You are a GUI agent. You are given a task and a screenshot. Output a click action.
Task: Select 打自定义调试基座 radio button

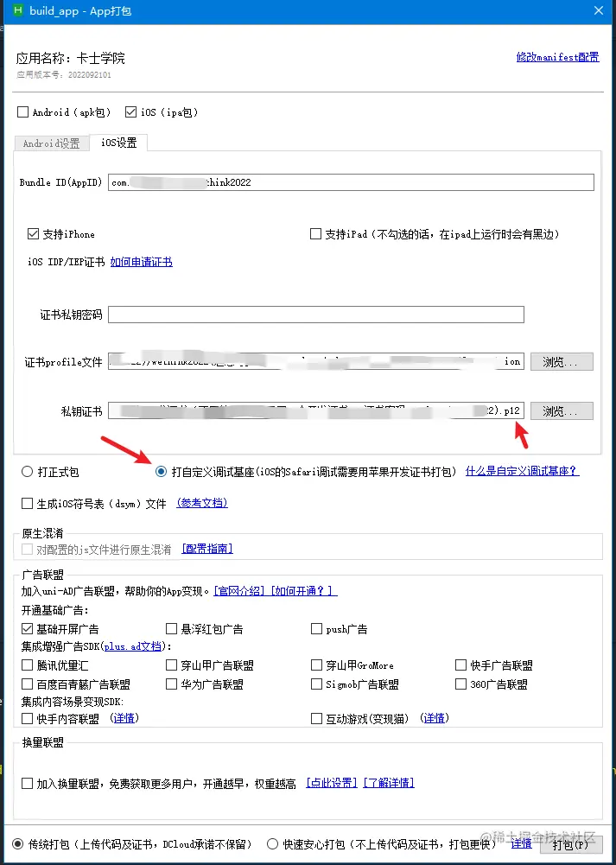[161, 472]
